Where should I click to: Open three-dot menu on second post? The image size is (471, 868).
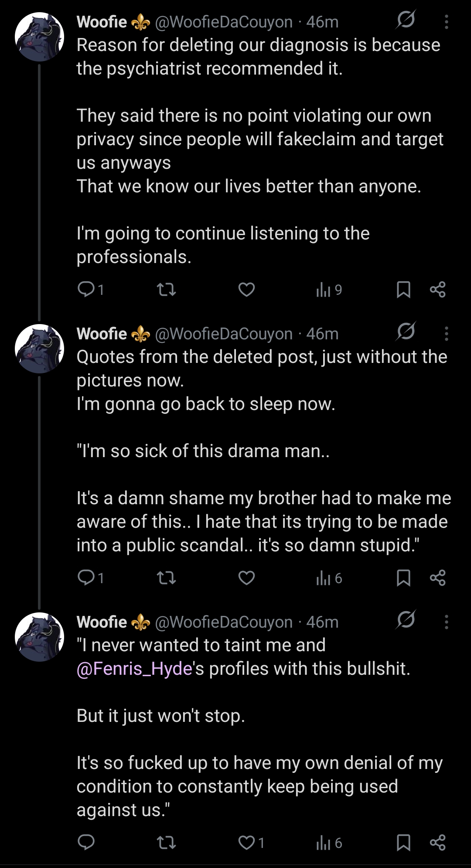point(446,334)
